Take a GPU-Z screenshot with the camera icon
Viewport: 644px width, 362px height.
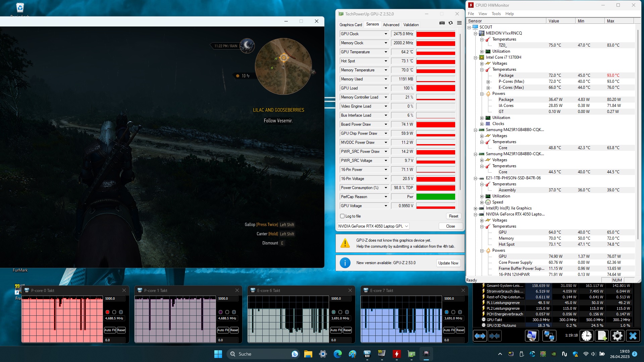pyautogui.click(x=442, y=23)
